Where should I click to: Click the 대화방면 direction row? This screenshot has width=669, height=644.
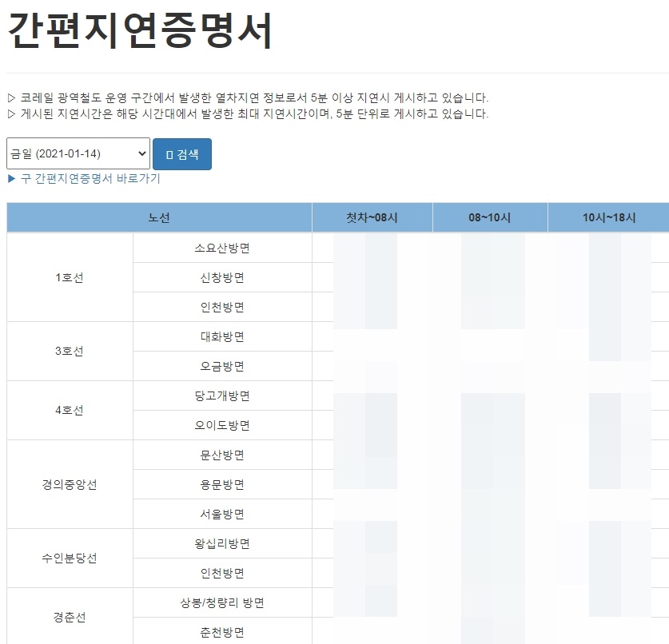(x=222, y=336)
